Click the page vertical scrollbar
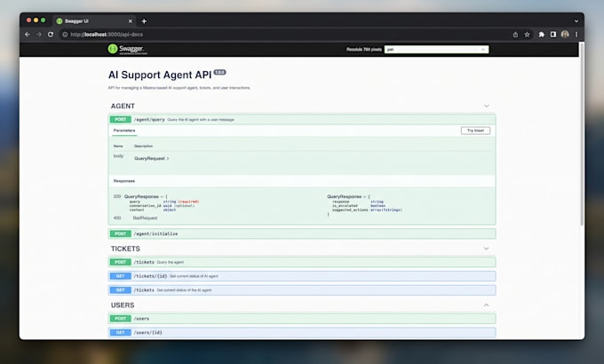 tap(582, 133)
